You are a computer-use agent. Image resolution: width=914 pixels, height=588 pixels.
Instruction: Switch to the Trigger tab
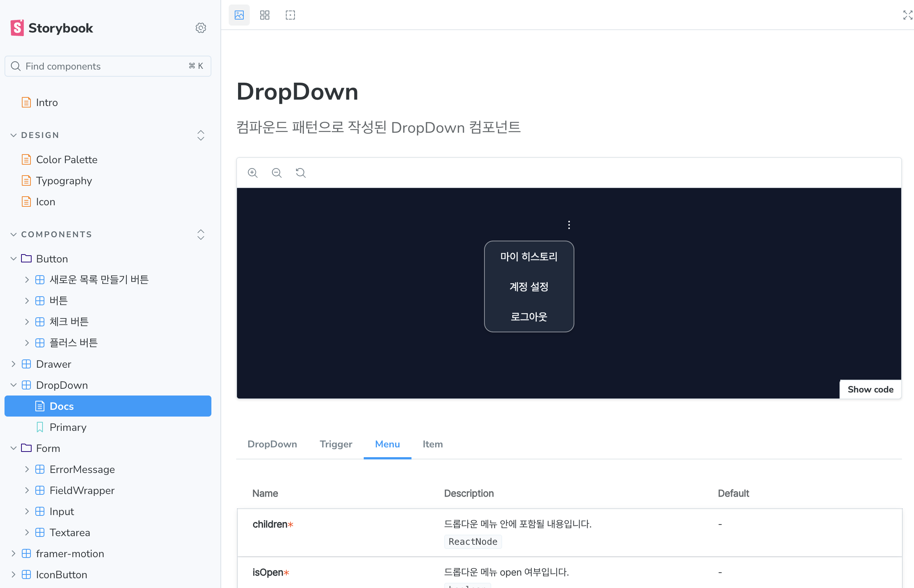pos(336,444)
